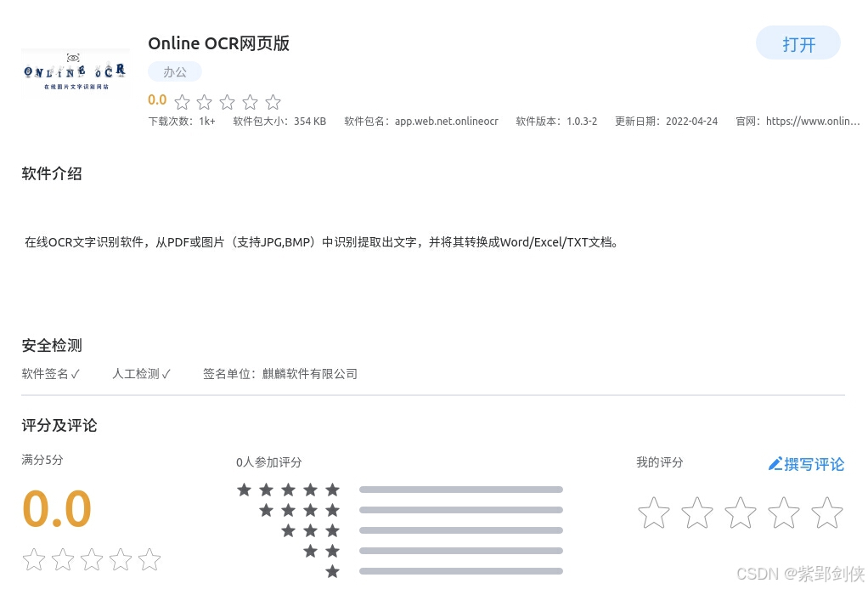The height and width of the screenshot is (589, 868).
Task: Click the four-star icons in the ratings breakdown
Action: 299,510
